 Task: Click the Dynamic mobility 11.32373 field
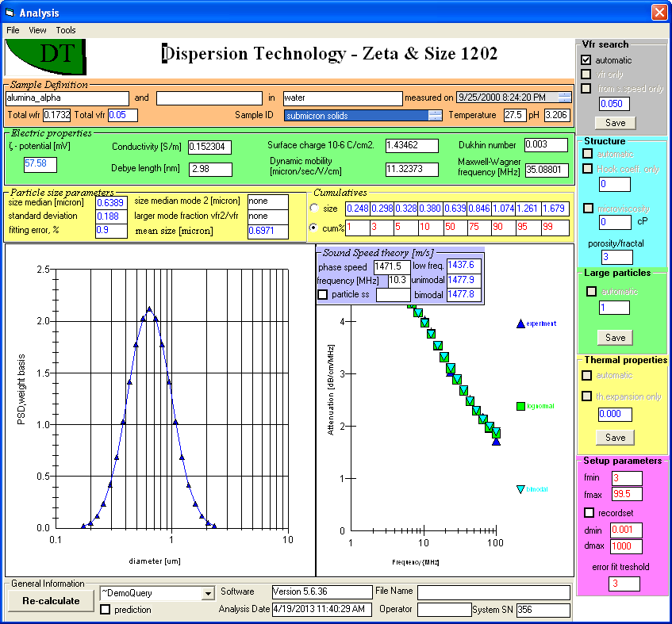coord(412,169)
